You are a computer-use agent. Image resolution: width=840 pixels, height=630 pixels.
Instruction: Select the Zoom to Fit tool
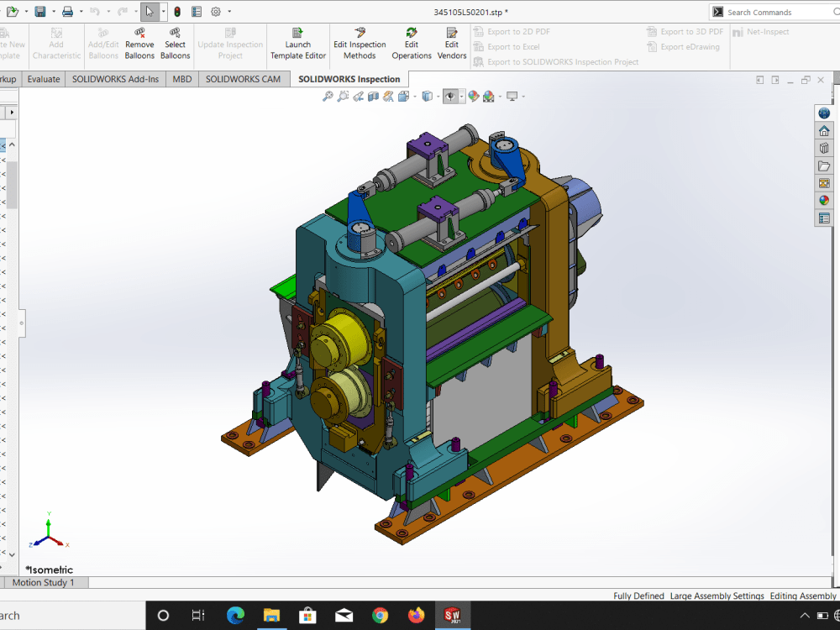327,96
